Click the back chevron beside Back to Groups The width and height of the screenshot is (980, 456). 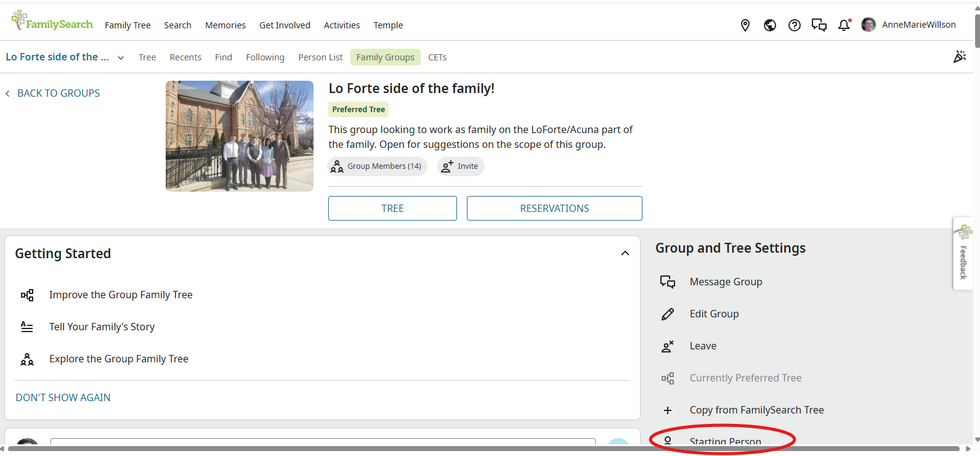(7, 94)
